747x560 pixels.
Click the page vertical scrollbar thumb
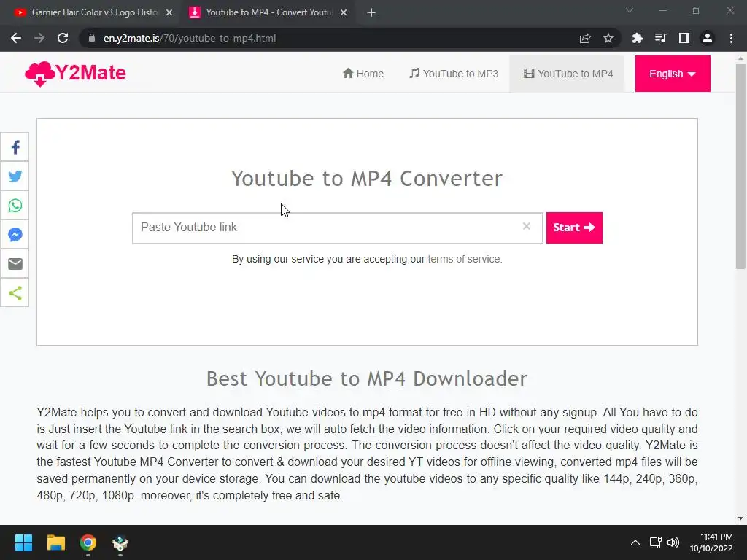pyautogui.click(x=740, y=166)
